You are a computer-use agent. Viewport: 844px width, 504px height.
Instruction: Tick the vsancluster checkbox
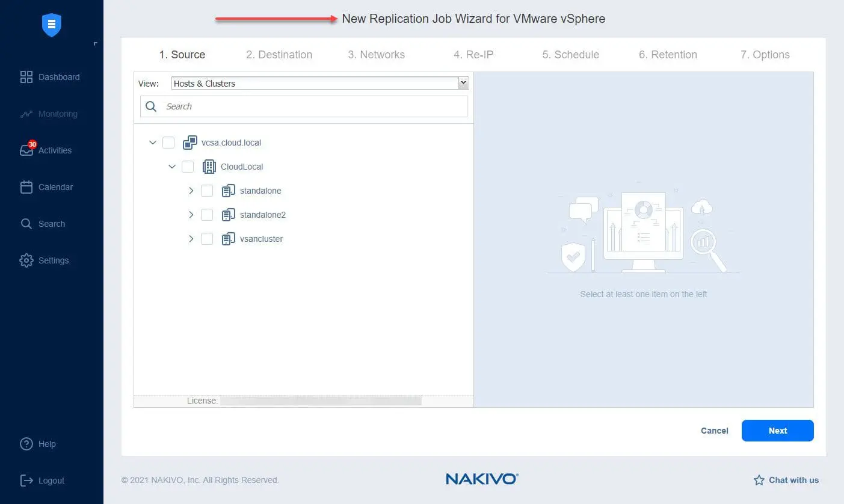207,239
